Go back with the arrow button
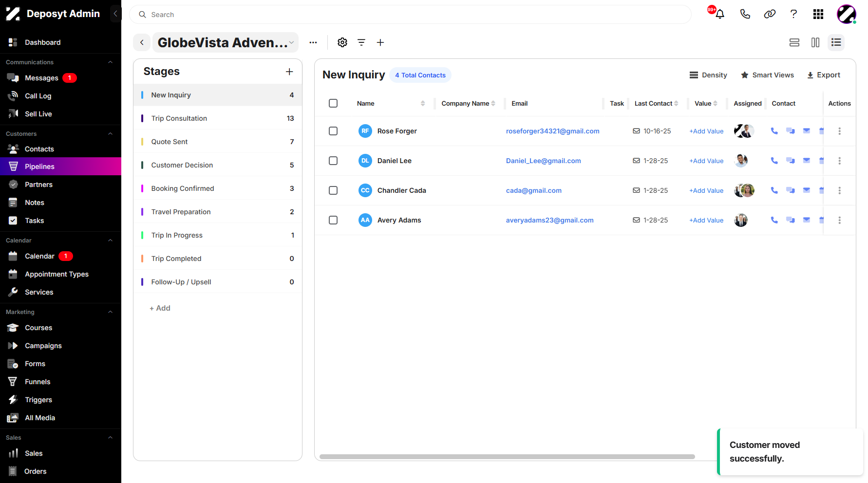The image size is (868, 483). [x=142, y=42]
